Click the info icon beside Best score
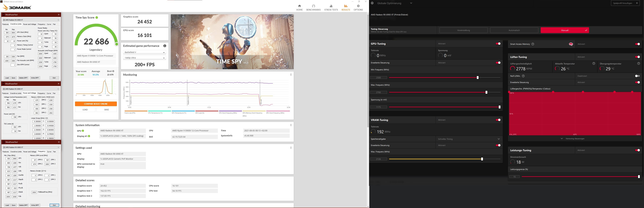Screen dimensions: 644x208 pyautogui.click(x=113, y=71)
